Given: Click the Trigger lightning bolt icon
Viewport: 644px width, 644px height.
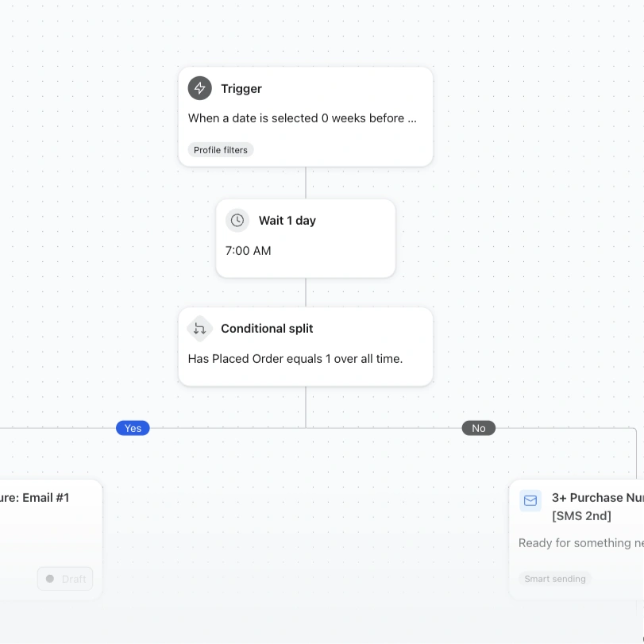Looking at the screenshot, I should pos(199,88).
